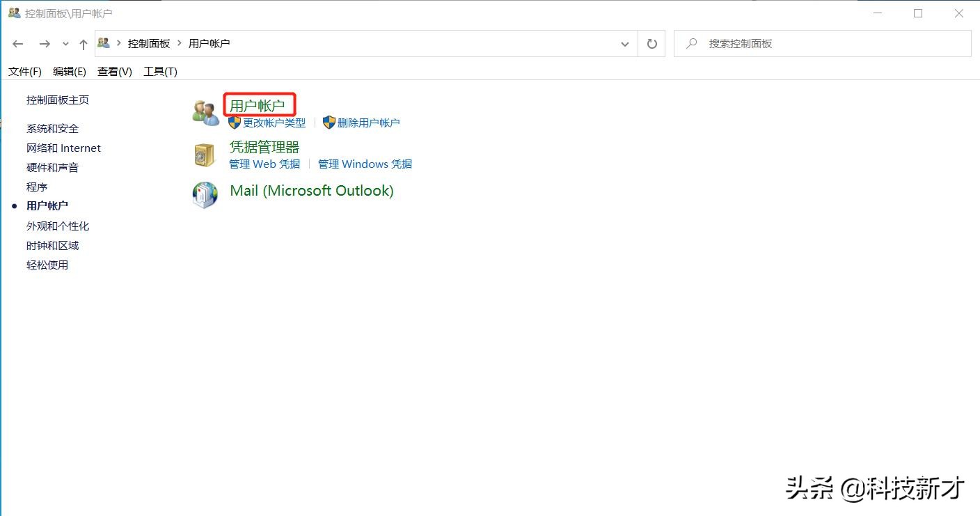Click the Back navigation arrow

pyautogui.click(x=18, y=44)
